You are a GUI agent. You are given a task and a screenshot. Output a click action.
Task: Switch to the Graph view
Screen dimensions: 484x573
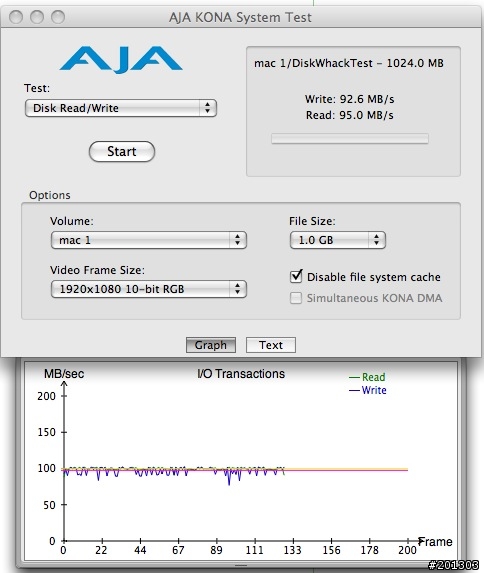(211, 345)
